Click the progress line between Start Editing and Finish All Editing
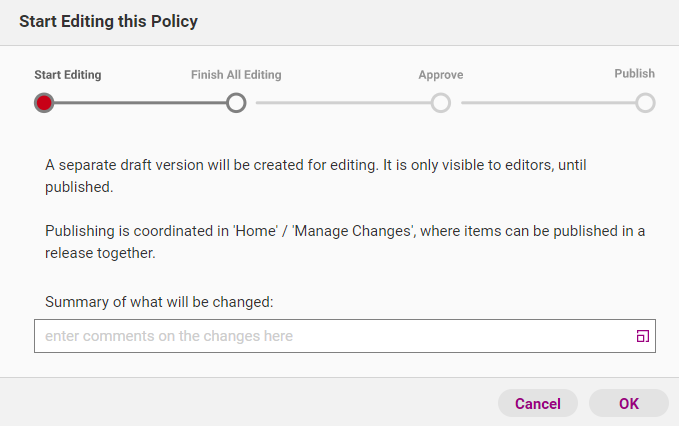 (x=140, y=103)
